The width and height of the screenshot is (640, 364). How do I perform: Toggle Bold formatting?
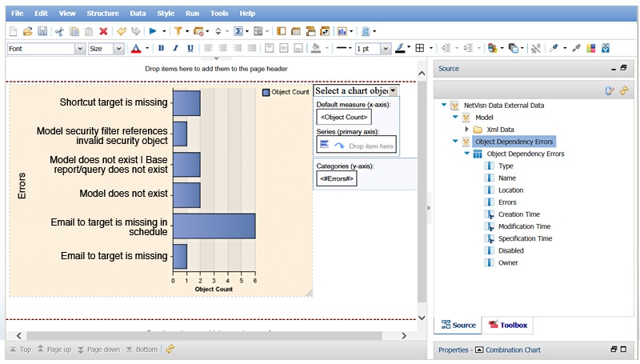pos(162,49)
